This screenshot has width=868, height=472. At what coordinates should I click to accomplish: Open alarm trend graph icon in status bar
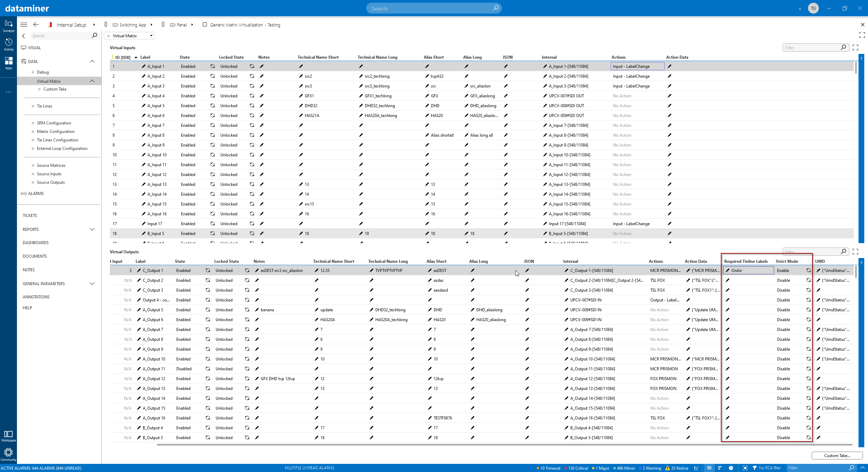tap(696, 468)
